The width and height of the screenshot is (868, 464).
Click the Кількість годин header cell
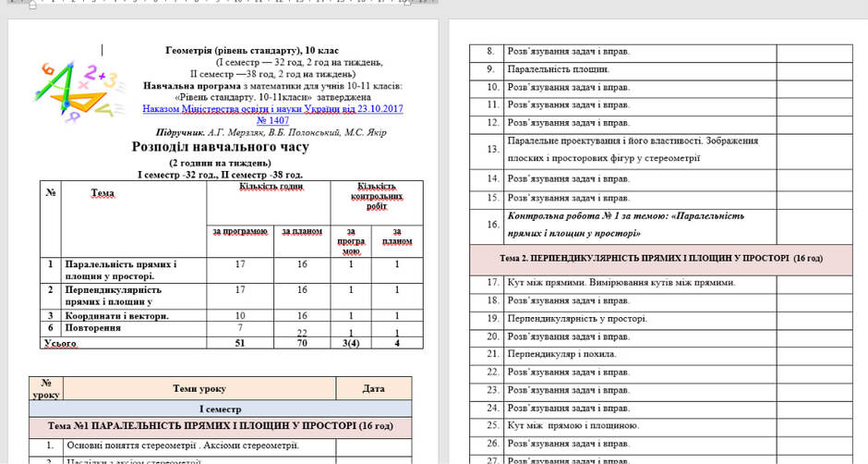(269, 203)
